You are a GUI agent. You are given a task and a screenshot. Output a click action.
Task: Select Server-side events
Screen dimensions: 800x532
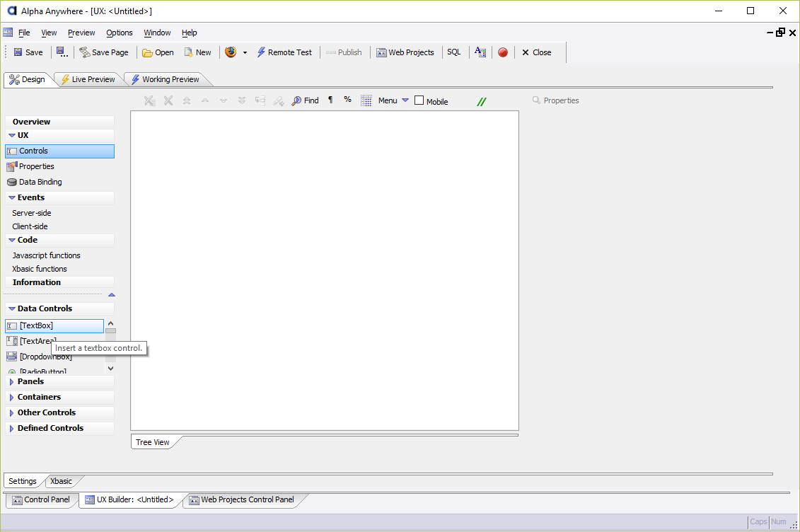32,213
